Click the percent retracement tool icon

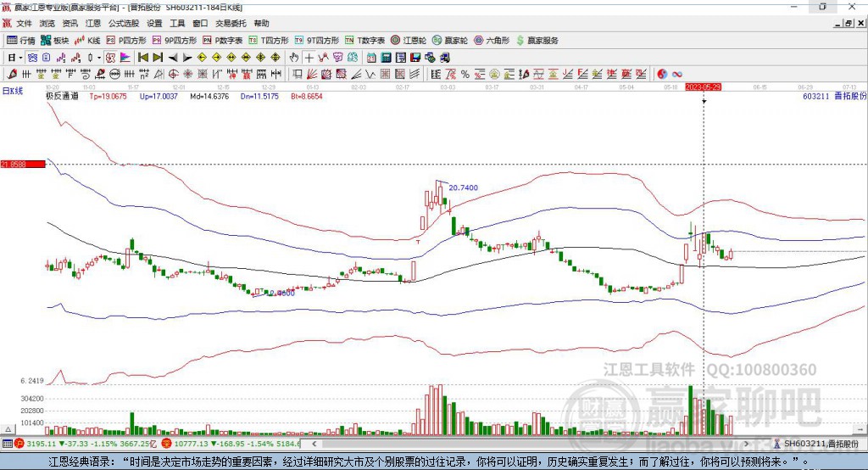tap(465, 74)
